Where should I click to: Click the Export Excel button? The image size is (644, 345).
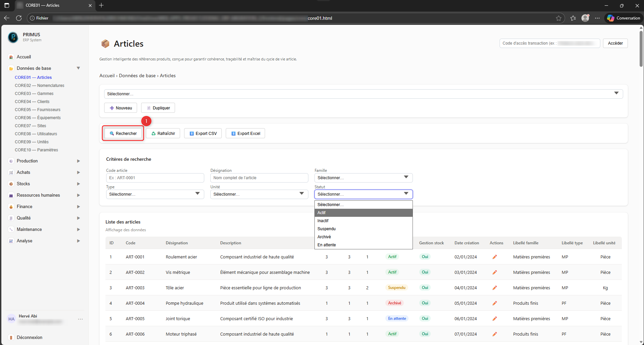point(245,134)
